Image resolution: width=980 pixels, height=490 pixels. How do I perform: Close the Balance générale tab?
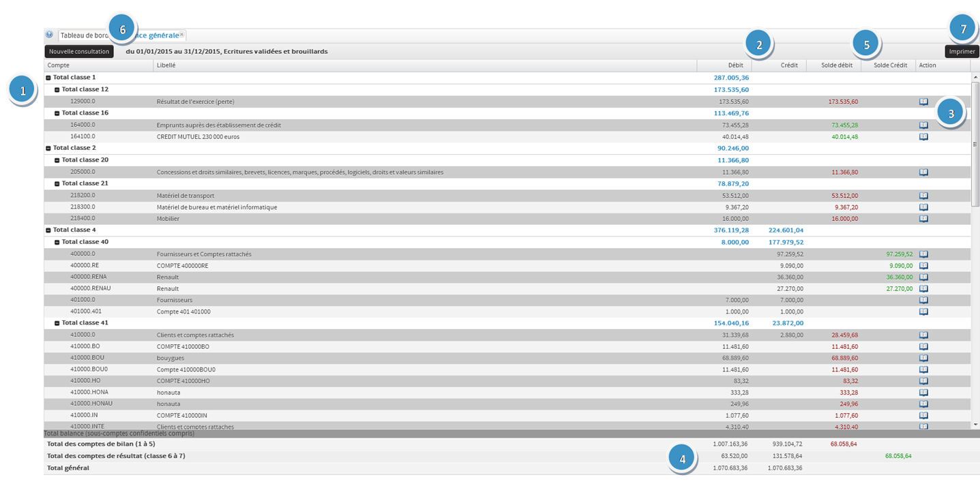point(182,35)
